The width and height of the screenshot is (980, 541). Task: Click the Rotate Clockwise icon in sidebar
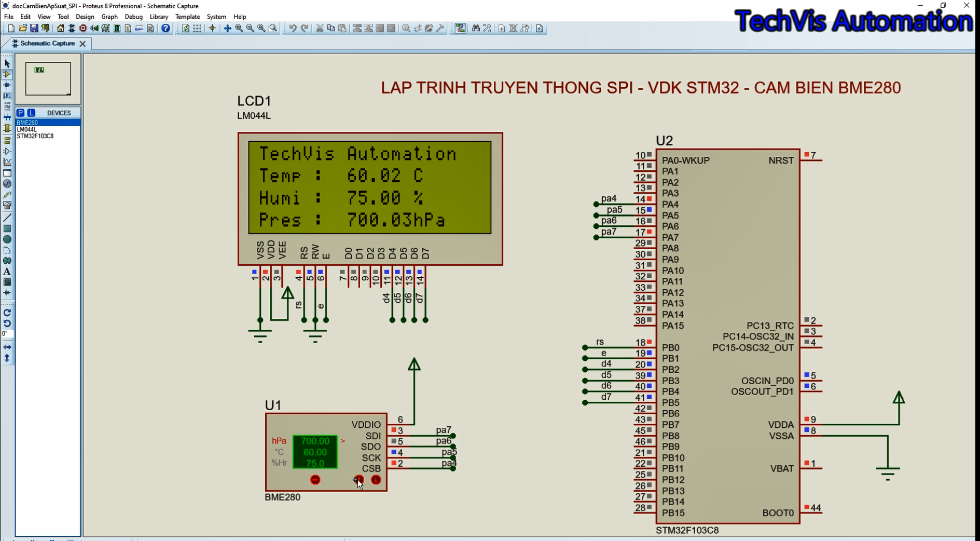pos(7,313)
